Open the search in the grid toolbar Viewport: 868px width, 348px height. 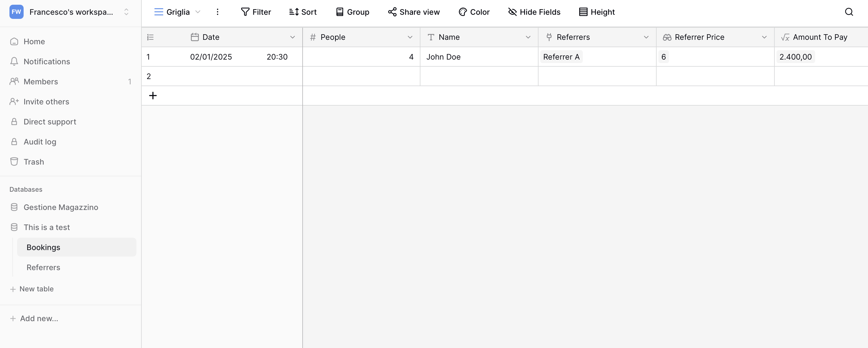coord(849,12)
